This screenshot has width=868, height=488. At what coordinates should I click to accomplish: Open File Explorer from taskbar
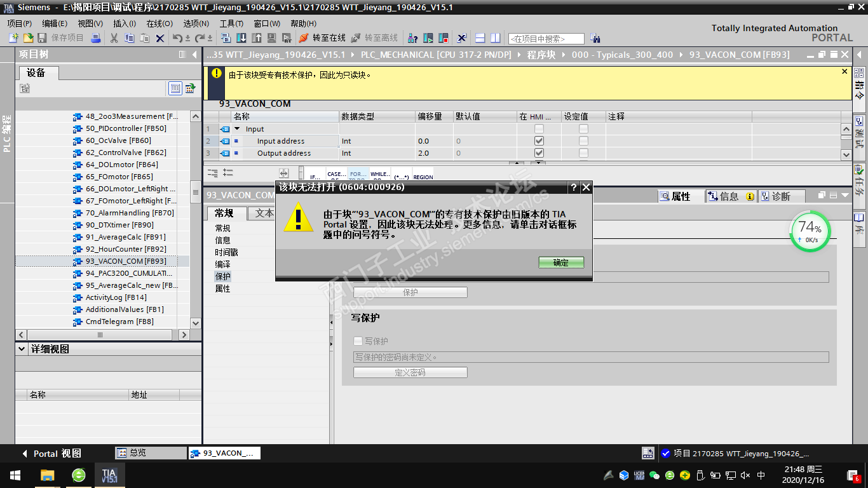[47, 475]
